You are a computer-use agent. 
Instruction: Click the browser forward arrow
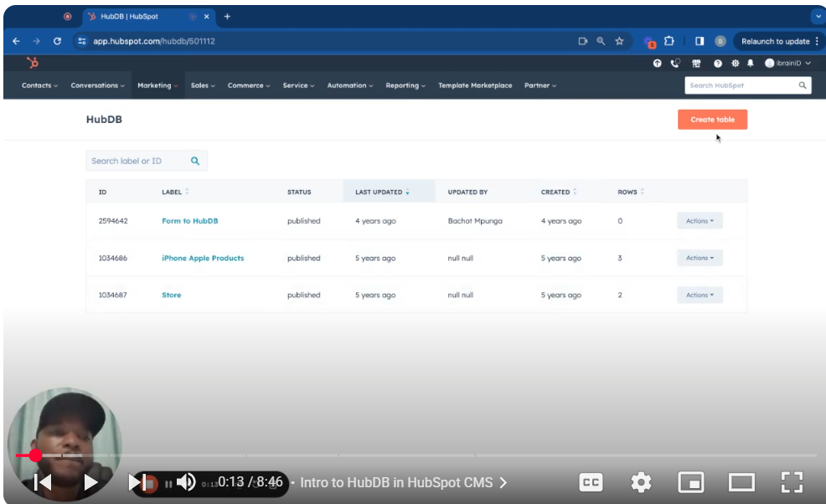click(36, 41)
